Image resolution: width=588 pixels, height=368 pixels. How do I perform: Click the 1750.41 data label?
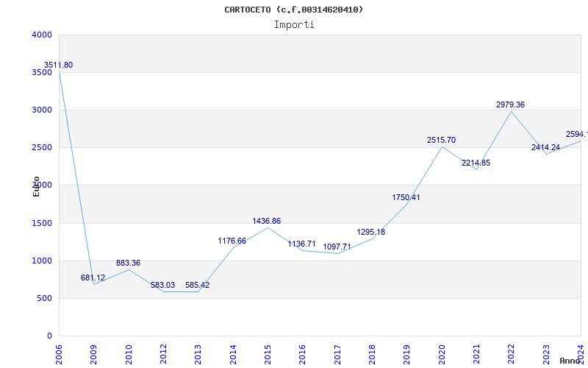click(x=406, y=198)
